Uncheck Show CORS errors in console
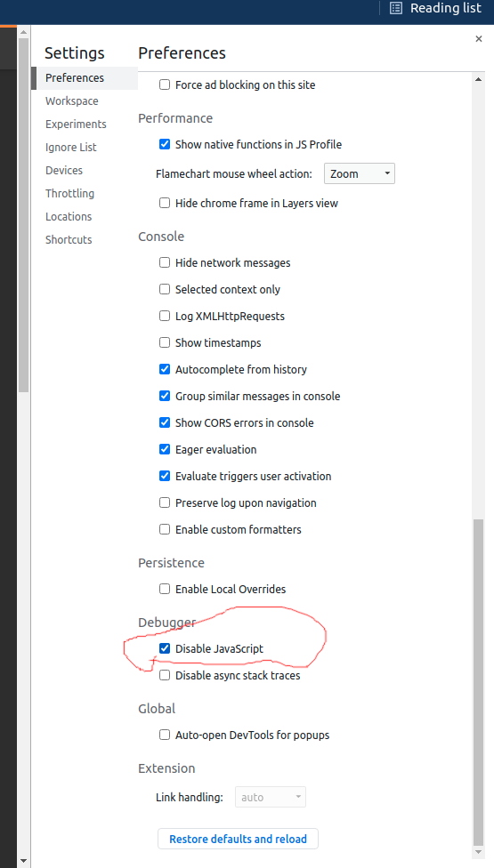Image resolution: width=494 pixels, height=868 pixels. pos(165,423)
